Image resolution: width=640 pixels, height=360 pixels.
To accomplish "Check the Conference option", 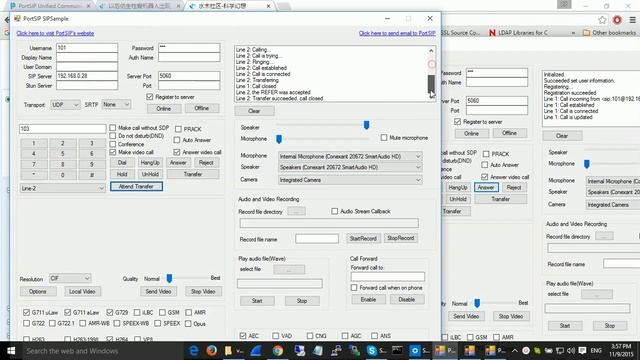I will [113, 144].
